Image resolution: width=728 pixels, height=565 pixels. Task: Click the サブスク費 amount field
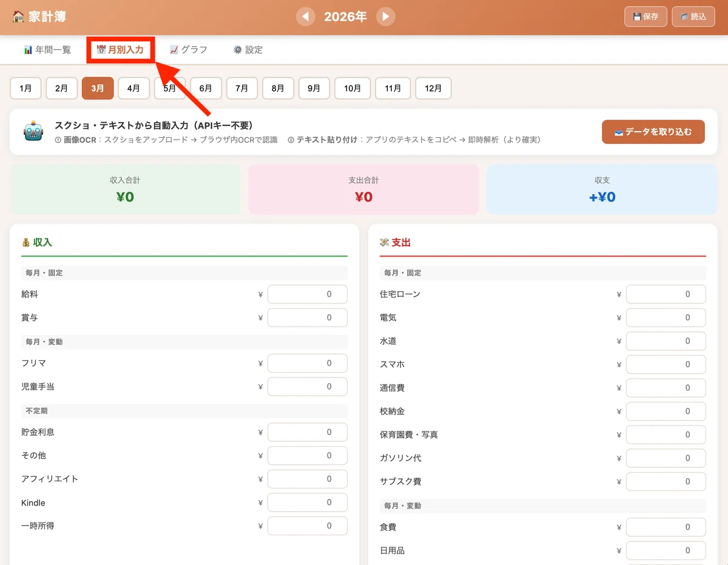[666, 481]
